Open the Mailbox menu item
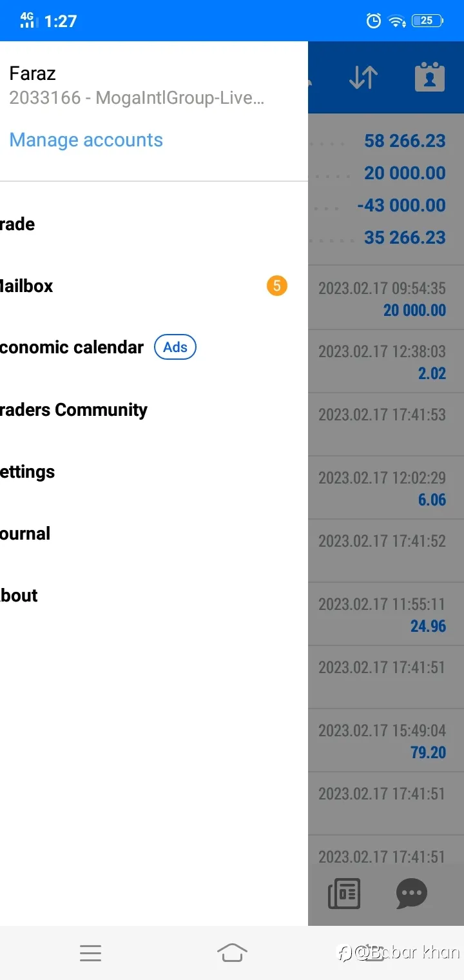The image size is (464, 980). click(x=154, y=286)
